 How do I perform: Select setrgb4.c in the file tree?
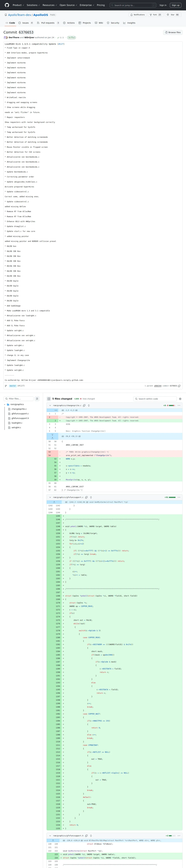[x=16, y=428]
